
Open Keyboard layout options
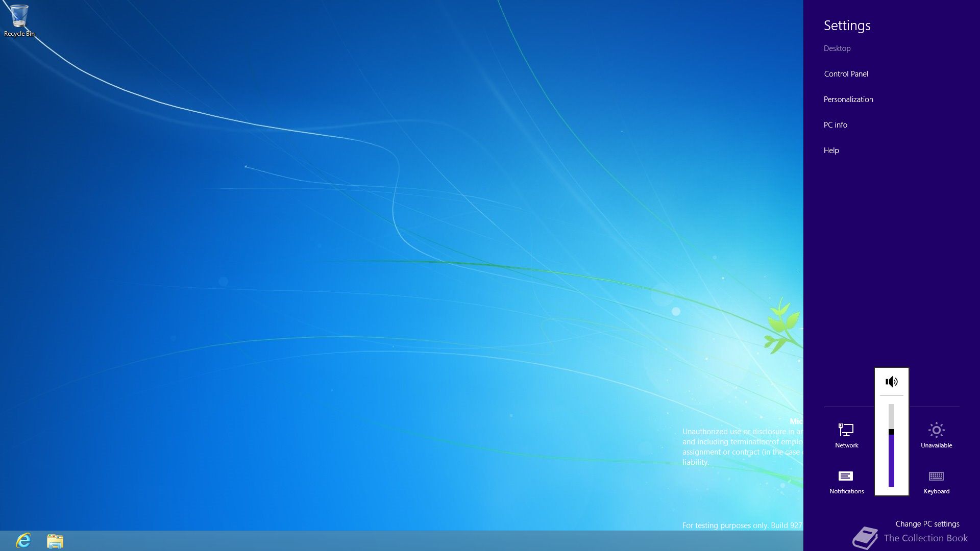936,482
